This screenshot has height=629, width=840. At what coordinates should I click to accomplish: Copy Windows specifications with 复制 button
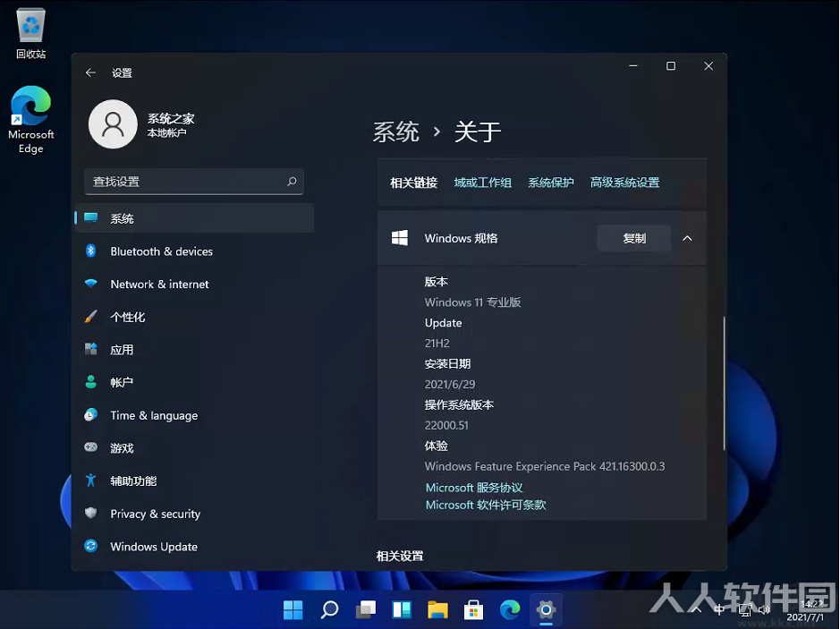tap(633, 238)
